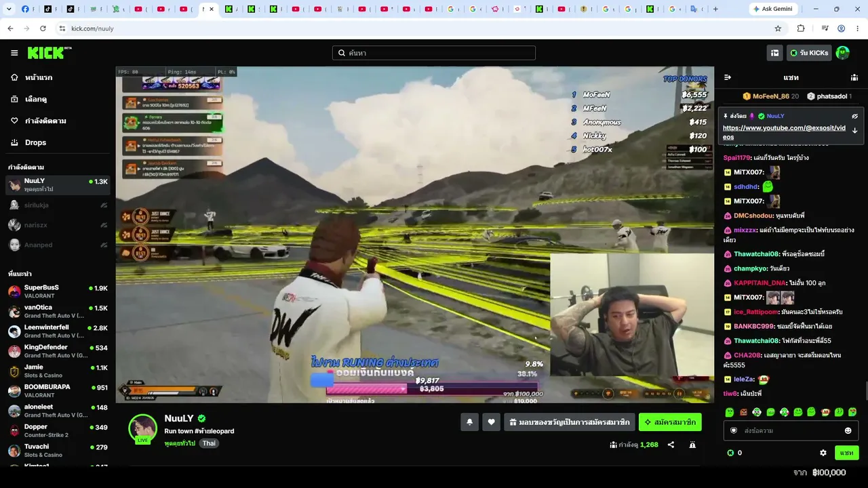
Task: Open recommended channel Tuvachi
Action: (58, 450)
